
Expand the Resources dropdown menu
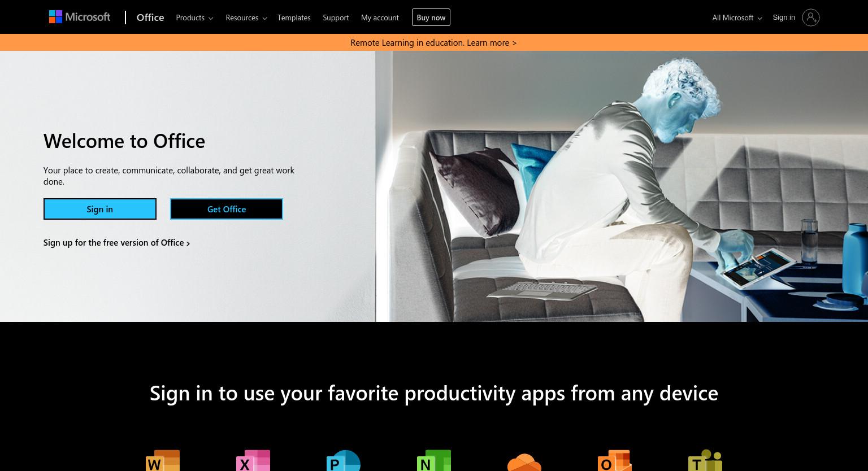point(246,18)
